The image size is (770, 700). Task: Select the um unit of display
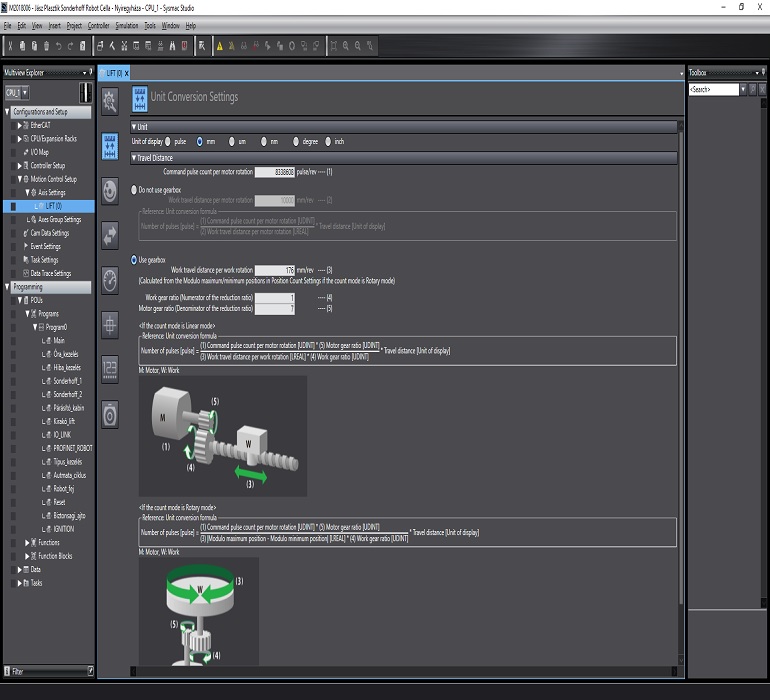pyautogui.click(x=231, y=141)
